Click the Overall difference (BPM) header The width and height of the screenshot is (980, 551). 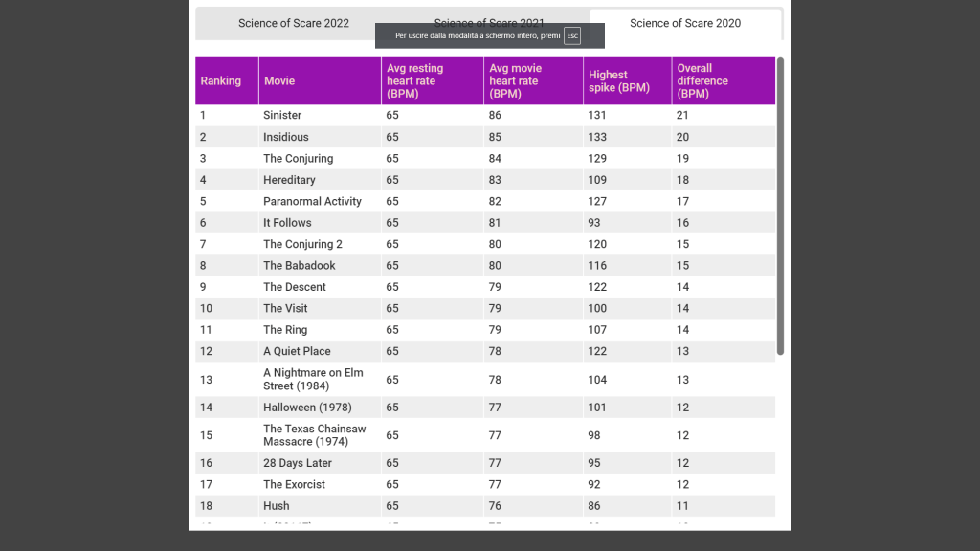tap(702, 81)
